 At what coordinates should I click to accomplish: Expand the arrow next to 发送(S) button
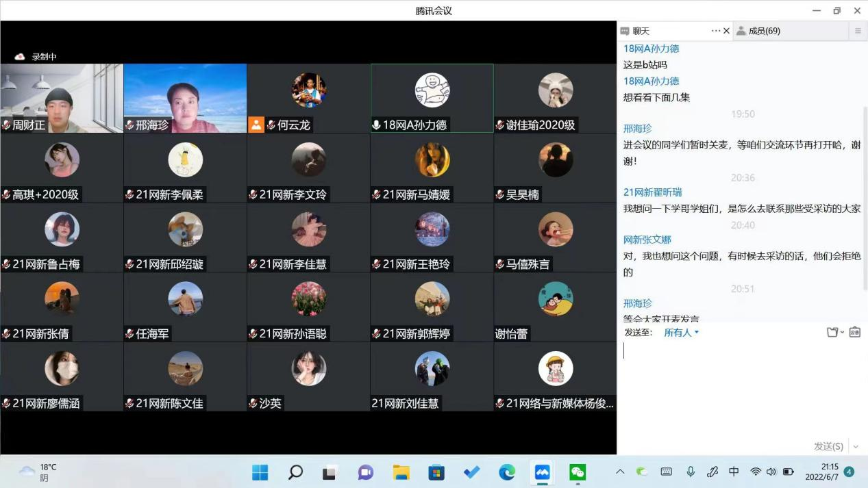pos(855,446)
